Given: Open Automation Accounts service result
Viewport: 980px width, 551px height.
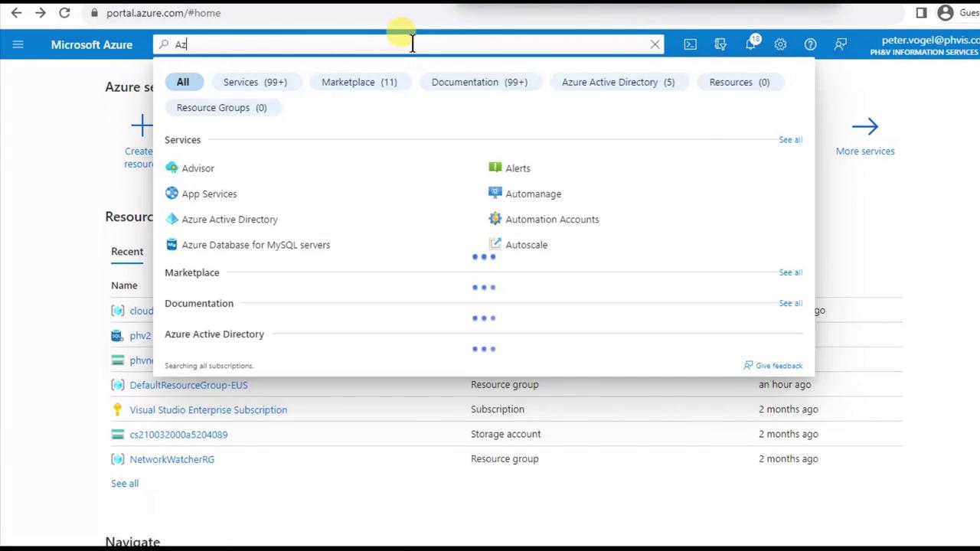Looking at the screenshot, I should pos(551,220).
